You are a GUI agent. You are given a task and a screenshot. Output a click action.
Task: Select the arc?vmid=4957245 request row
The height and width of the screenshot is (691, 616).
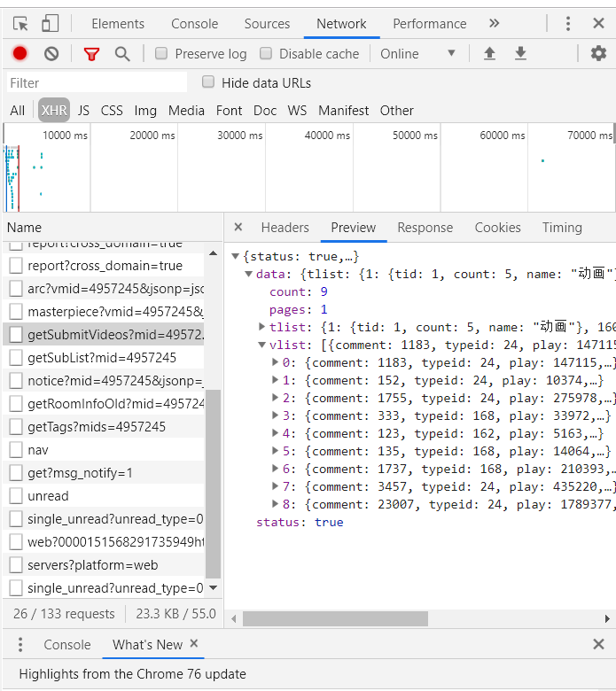tap(104, 289)
